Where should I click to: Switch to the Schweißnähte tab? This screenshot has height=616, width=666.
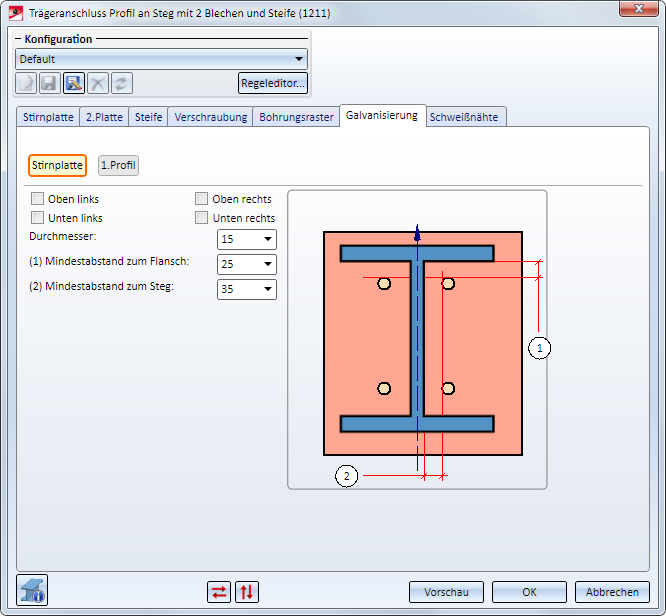coord(467,117)
